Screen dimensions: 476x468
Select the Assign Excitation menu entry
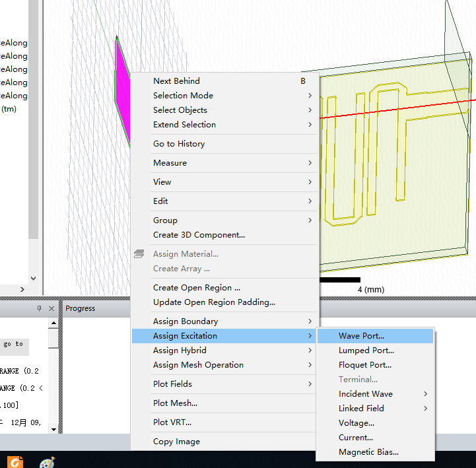[x=224, y=336]
